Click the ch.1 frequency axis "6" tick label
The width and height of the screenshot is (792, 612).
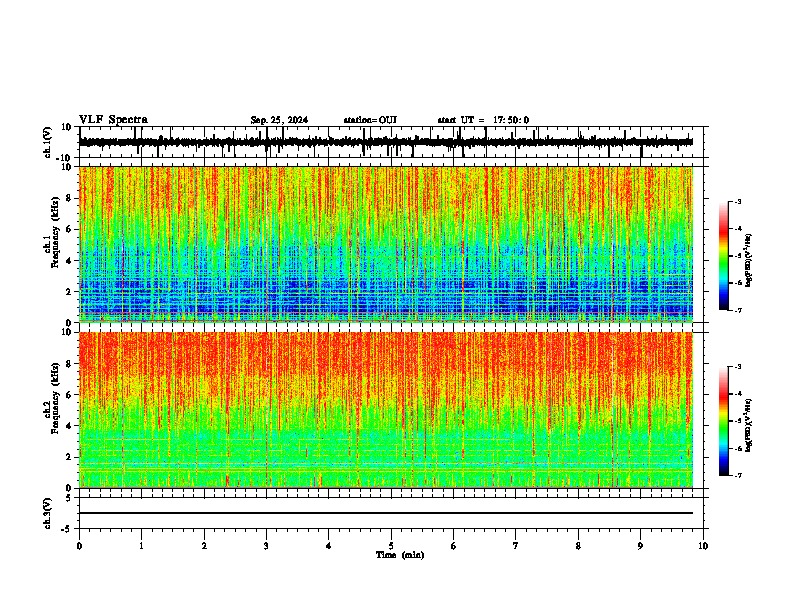coord(70,229)
